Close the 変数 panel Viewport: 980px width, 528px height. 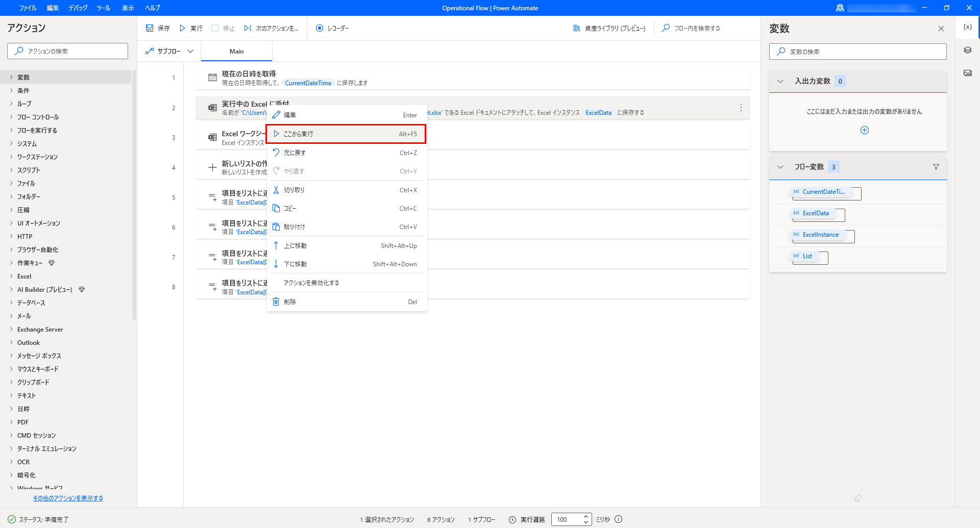[941, 29]
